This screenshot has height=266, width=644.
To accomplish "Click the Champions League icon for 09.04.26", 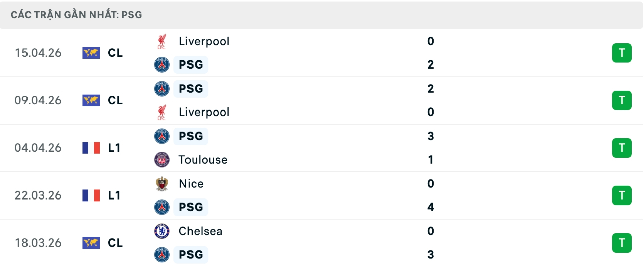I will tap(91, 100).
